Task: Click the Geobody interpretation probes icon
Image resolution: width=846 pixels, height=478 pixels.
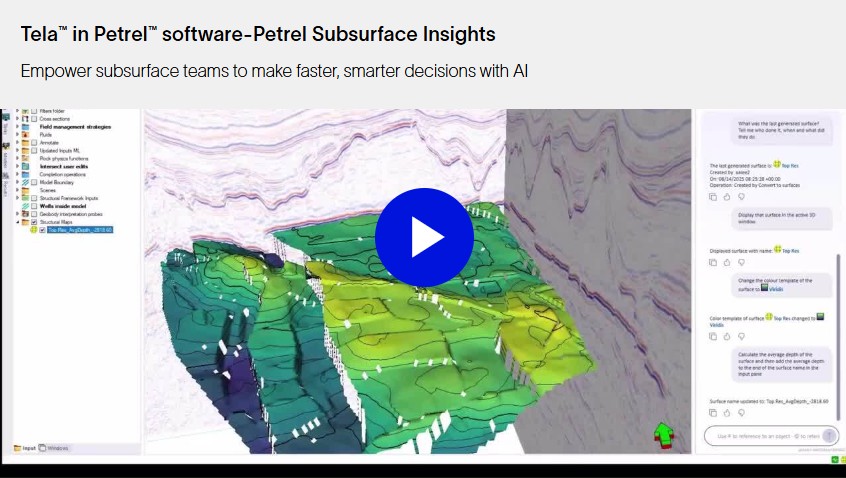Action: click(x=25, y=214)
